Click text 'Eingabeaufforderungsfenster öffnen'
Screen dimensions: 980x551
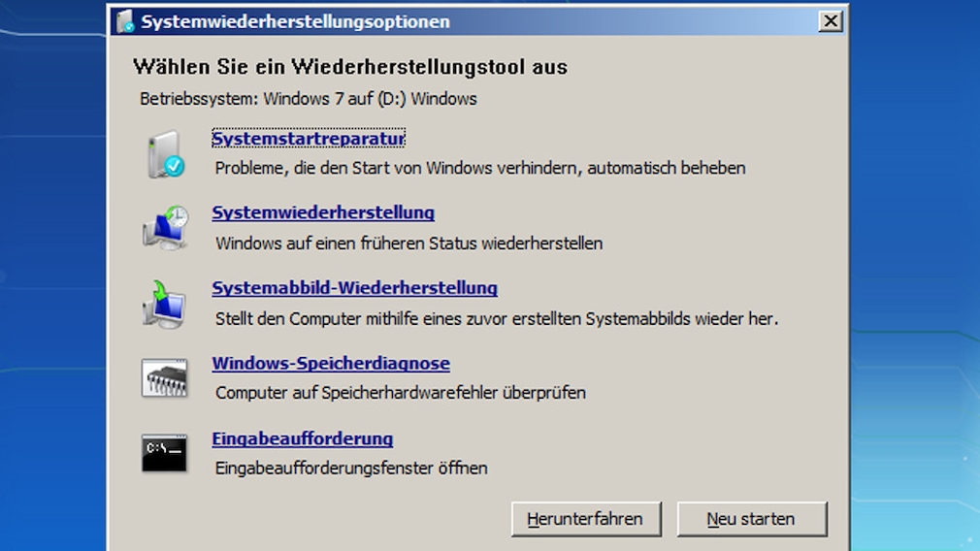pos(351,468)
